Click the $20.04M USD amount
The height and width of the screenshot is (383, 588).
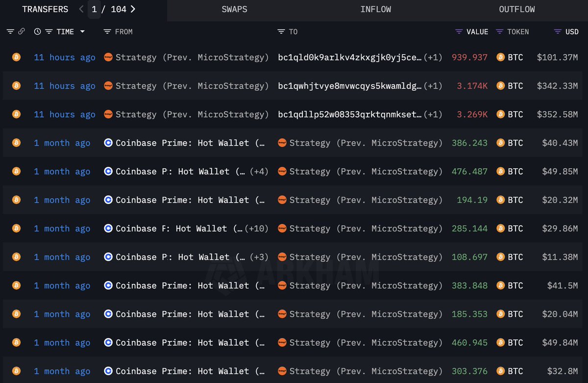tap(560, 314)
